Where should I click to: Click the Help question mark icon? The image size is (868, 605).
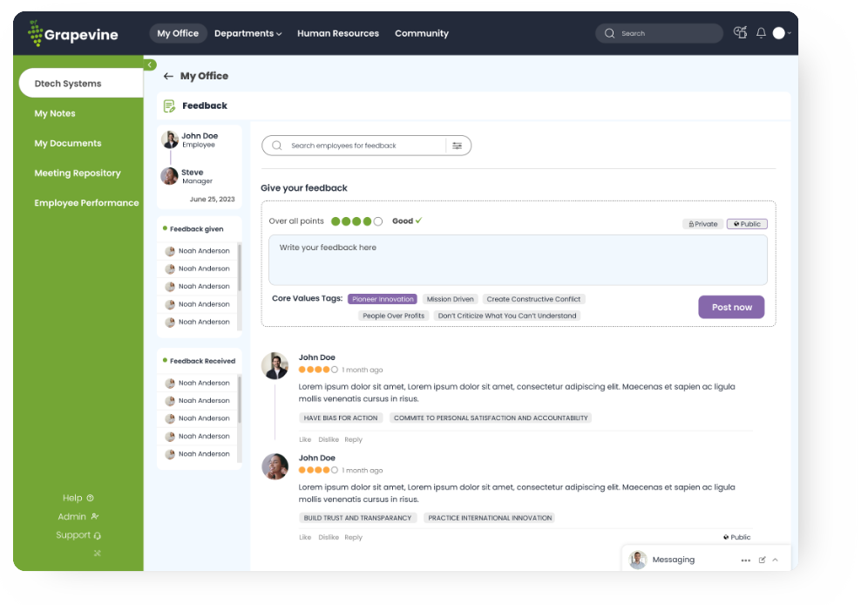coord(90,498)
